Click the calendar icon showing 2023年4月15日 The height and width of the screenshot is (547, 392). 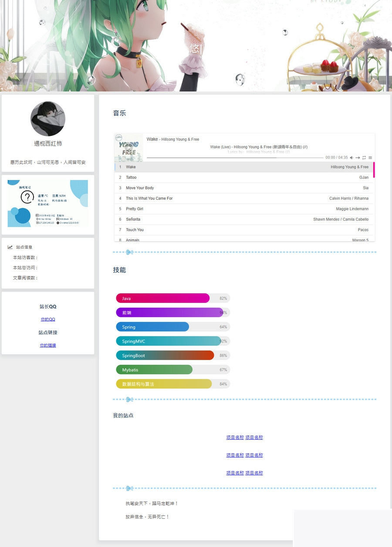(37, 215)
